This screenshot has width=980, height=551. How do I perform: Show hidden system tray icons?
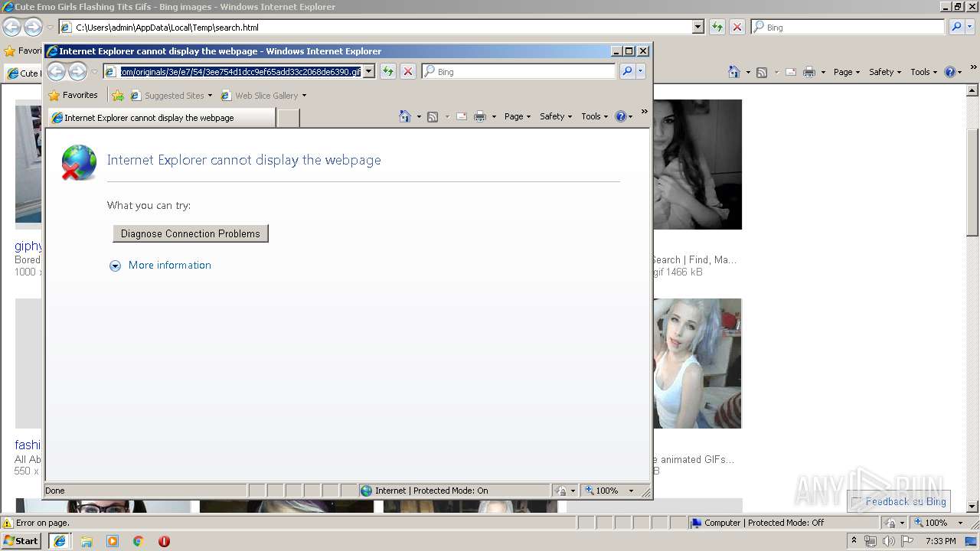[x=854, y=541]
